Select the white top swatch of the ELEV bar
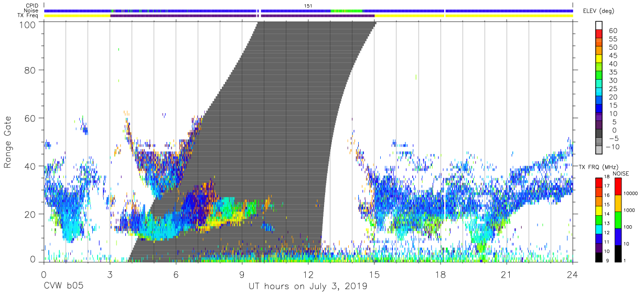Viewport: 644px width, 297px height. pos(598,25)
